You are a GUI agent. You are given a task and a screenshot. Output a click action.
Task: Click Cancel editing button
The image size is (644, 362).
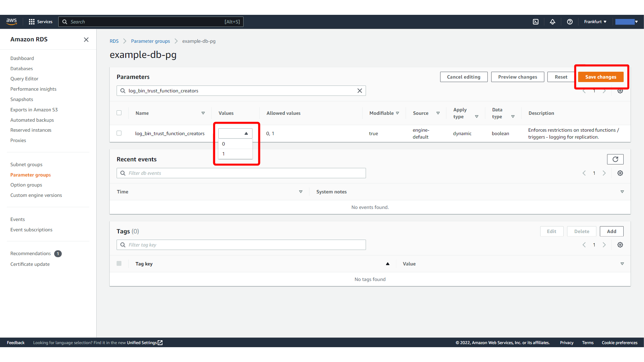coord(464,77)
